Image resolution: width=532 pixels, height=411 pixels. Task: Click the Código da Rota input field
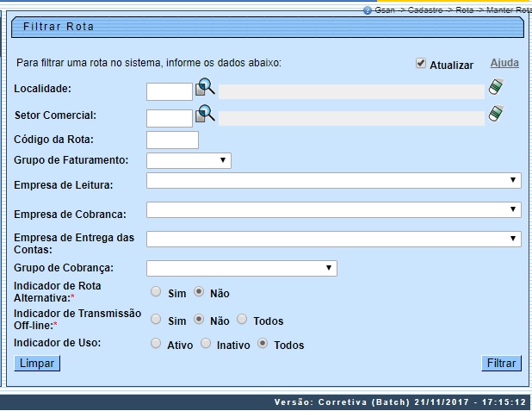[x=173, y=140]
